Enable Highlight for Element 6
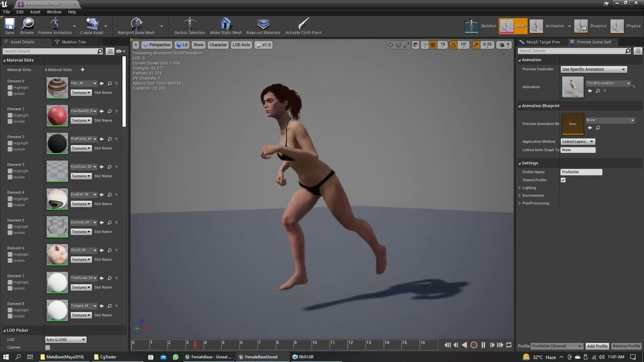This screenshot has height=362, width=644. 10,254
